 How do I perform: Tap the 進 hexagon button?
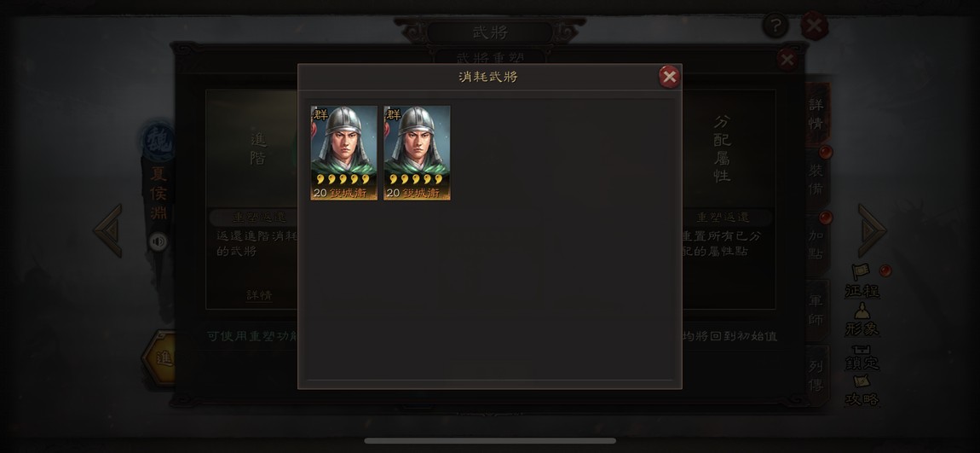coord(160,358)
